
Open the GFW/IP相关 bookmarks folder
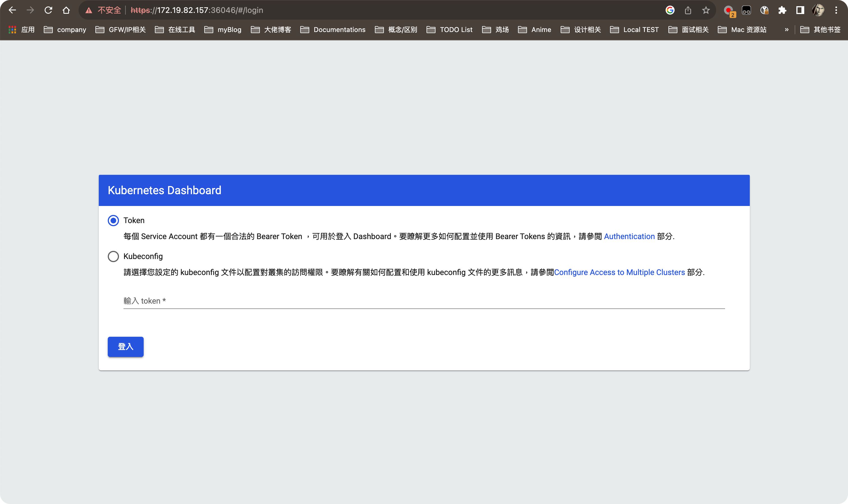point(121,29)
